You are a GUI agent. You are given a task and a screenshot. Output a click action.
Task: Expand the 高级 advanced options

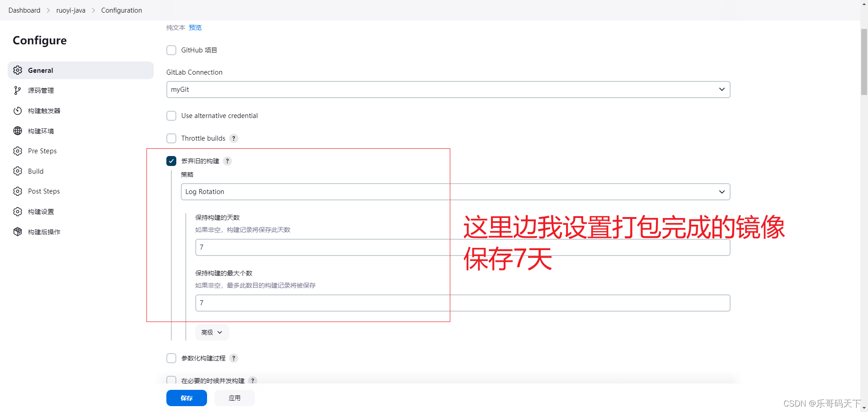212,332
